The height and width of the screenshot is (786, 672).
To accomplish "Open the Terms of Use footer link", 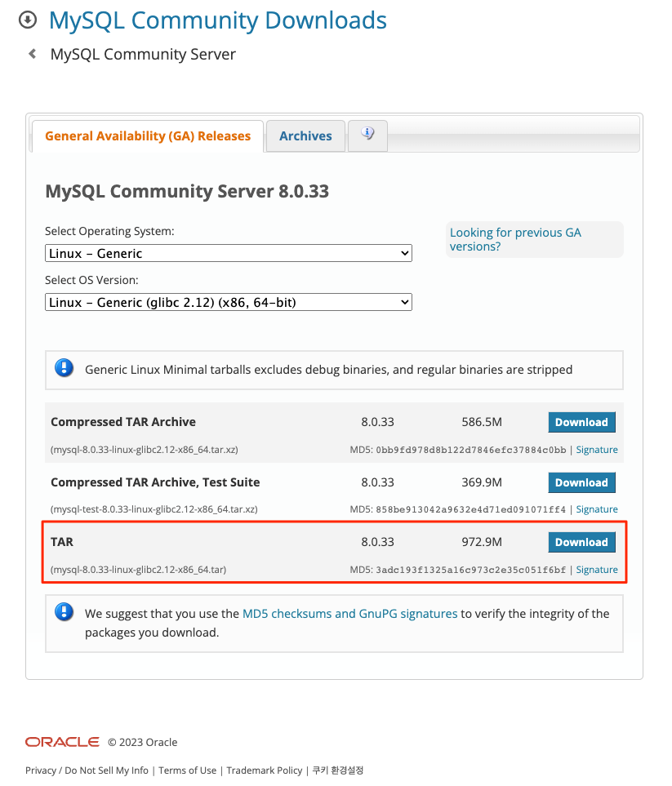I will click(x=187, y=770).
